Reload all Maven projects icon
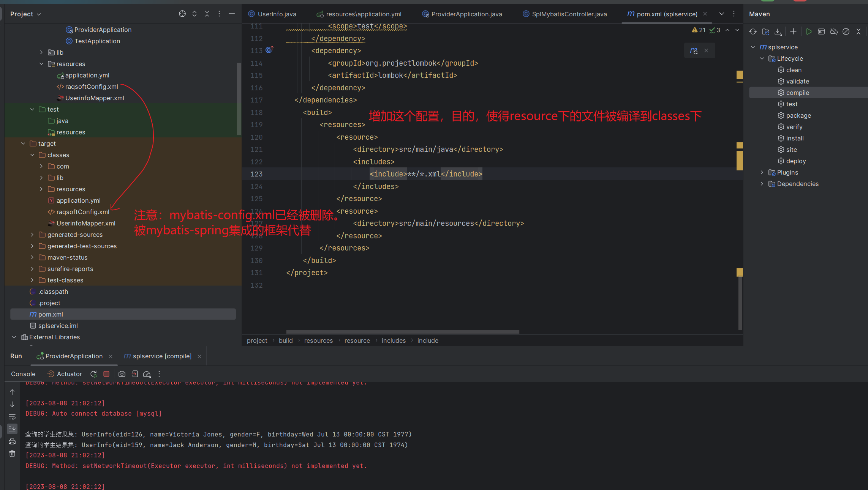The width and height of the screenshot is (868, 490). [753, 32]
